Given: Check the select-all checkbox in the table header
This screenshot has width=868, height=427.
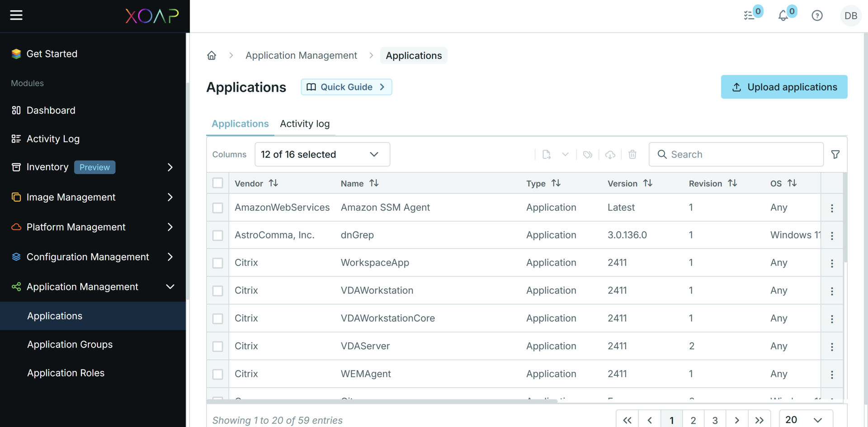Looking at the screenshot, I should click(217, 183).
